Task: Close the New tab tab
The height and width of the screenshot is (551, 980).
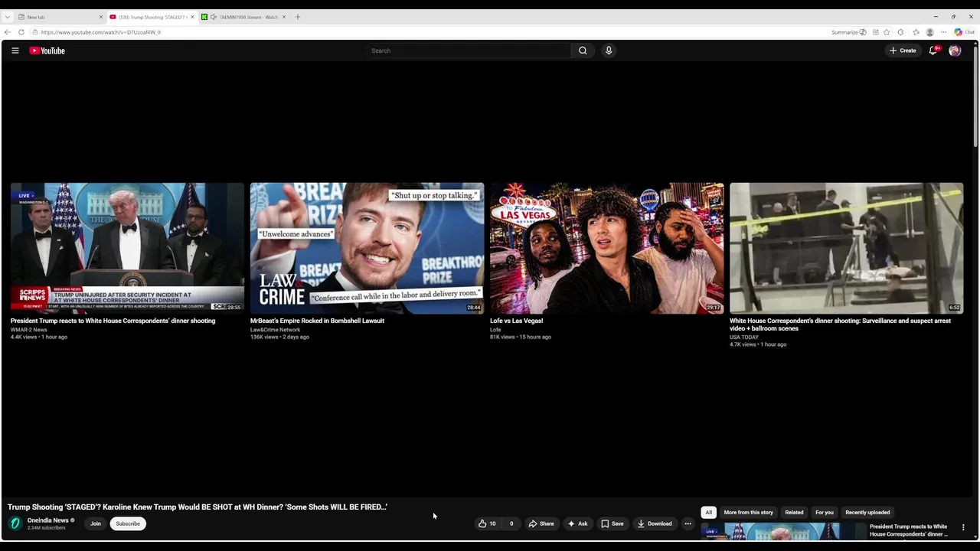Action: [100, 17]
